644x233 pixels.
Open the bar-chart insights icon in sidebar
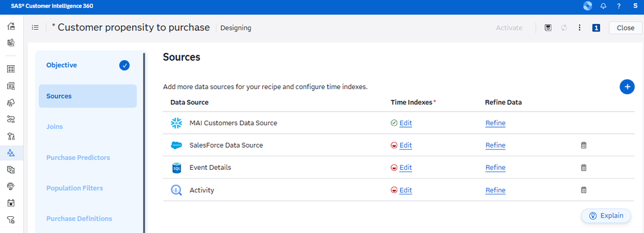pos(11,43)
